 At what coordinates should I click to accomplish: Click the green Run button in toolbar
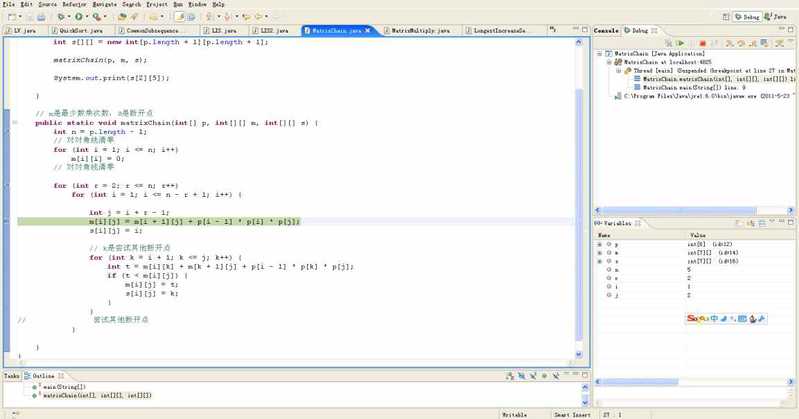click(77, 17)
